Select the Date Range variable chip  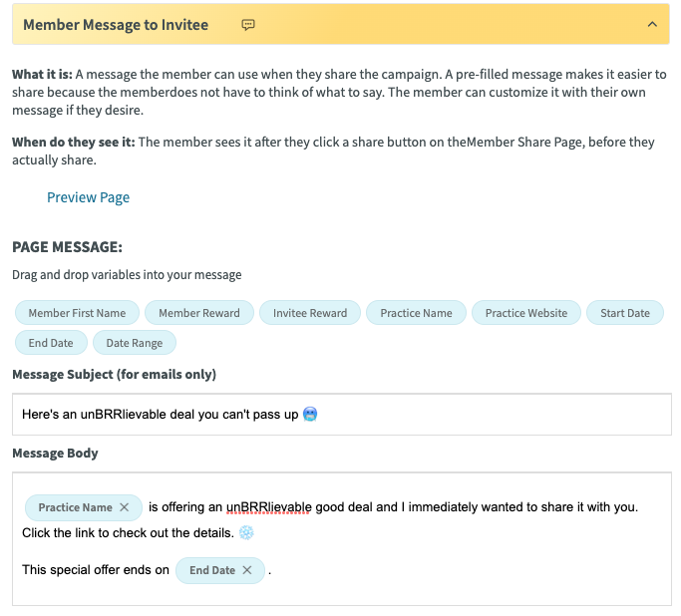click(x=135, y=343)
